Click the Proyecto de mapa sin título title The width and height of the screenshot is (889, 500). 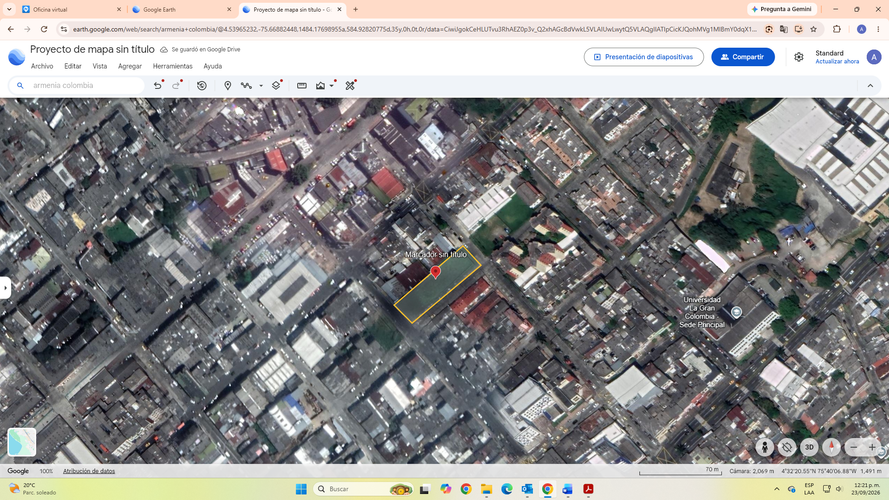[x=92, y=49]
